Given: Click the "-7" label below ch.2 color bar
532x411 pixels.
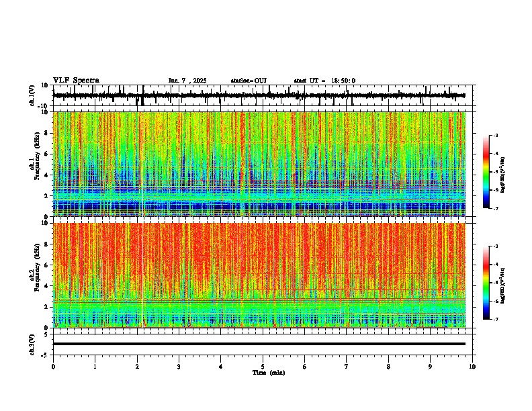Looking at the screenshot, I should click(496, 319).
